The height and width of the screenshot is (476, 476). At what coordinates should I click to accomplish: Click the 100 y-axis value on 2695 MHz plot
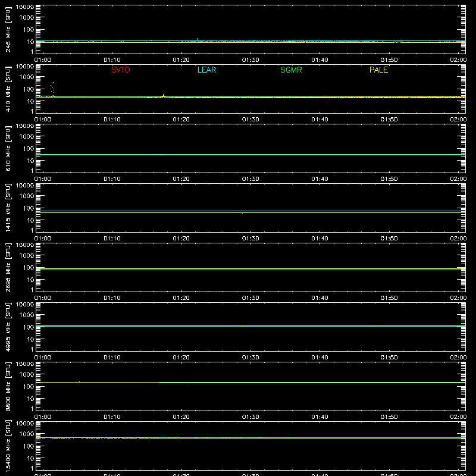coord(29,268)
